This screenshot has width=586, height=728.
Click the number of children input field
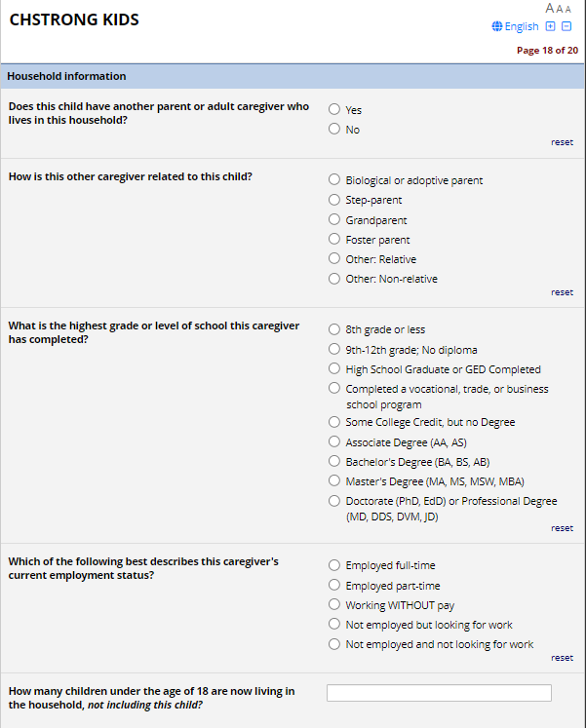click(x=439, y=693)
